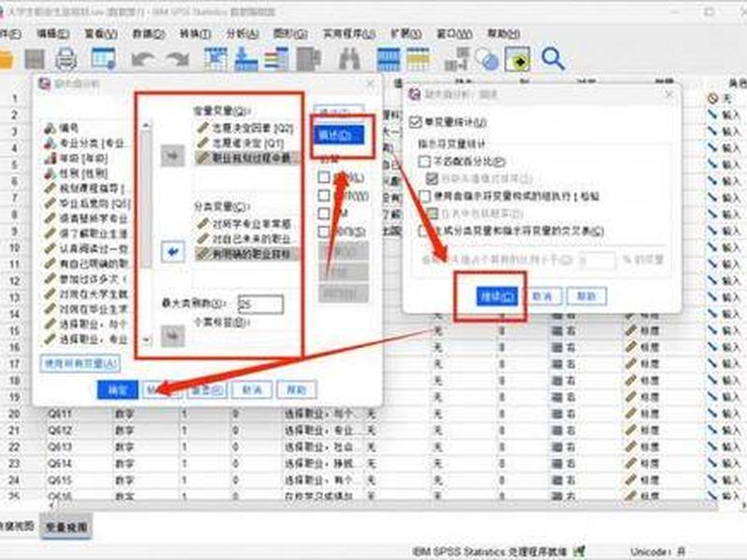747x560 pixels.
Task: Click the magnifier Search toolbar icon
Action: coord(553,60)
